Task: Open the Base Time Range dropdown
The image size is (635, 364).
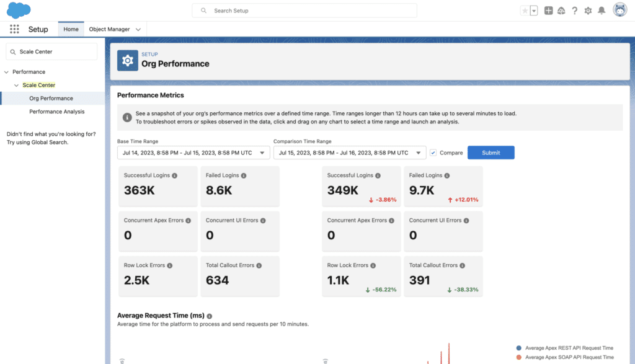Action: tap(193, 153)
